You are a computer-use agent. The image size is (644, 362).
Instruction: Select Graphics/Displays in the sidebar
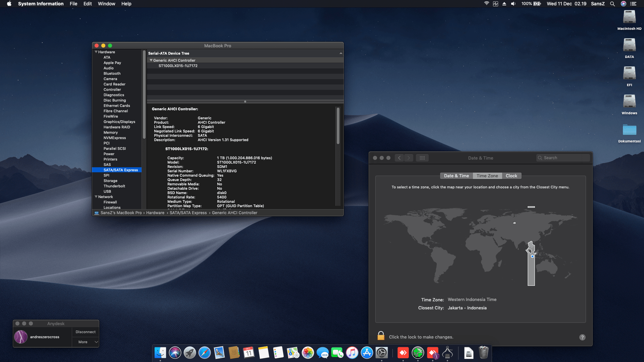(x=119, y=122)
